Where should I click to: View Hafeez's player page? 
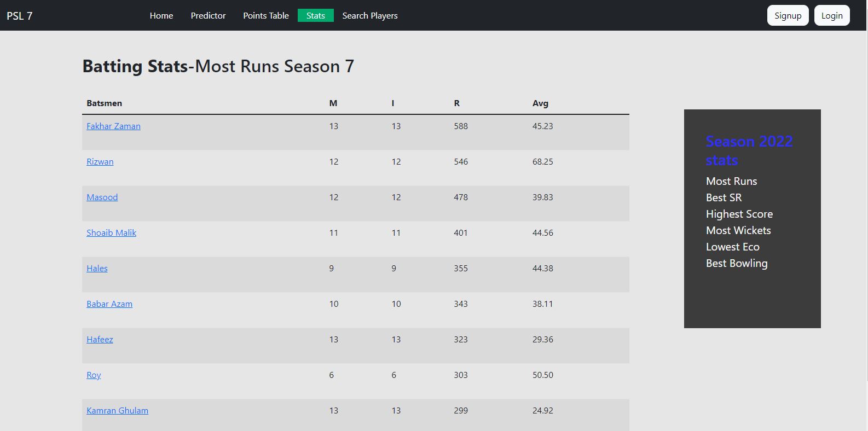100,340
